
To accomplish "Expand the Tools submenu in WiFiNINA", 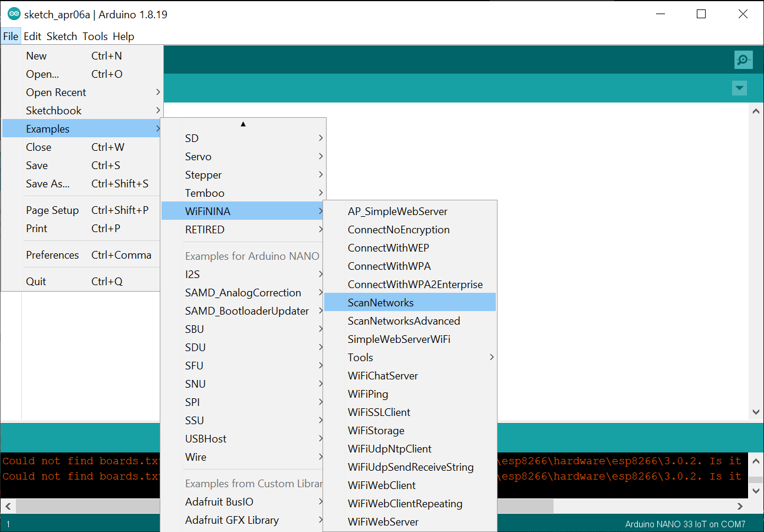I will (360, 358).
